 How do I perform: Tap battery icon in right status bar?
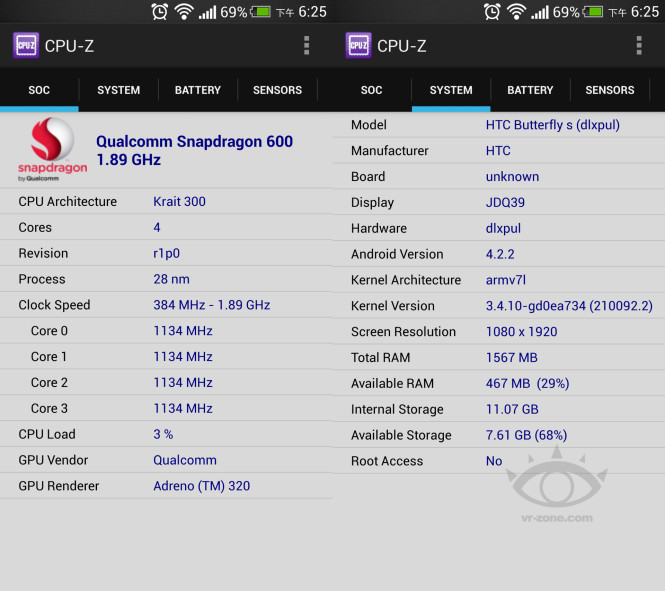(x=593, y=11)
